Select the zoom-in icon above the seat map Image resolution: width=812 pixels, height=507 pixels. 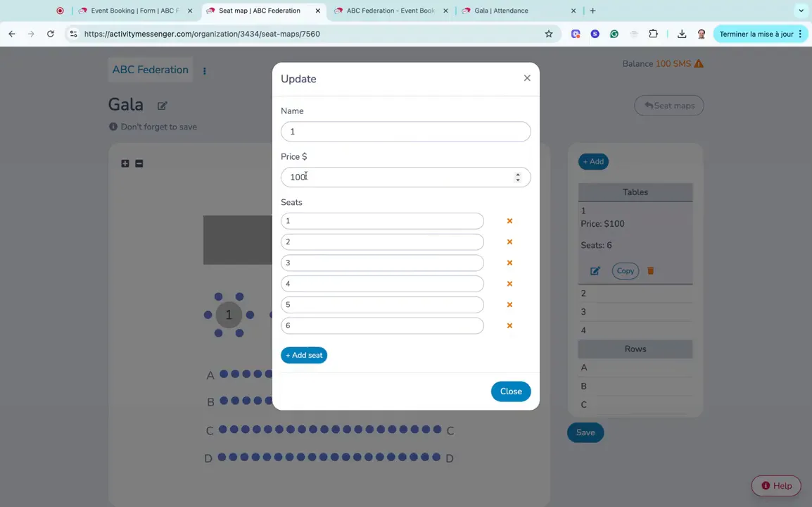[x=125, y=163]
